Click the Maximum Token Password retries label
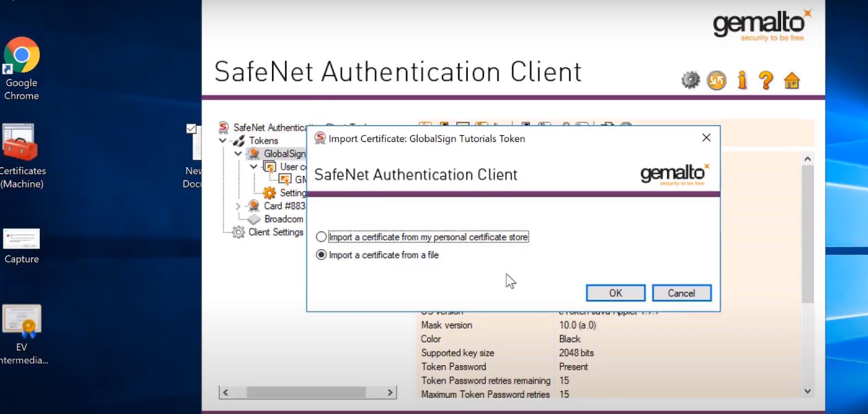This screenshot has height=414, width=868. click(486, 395)
